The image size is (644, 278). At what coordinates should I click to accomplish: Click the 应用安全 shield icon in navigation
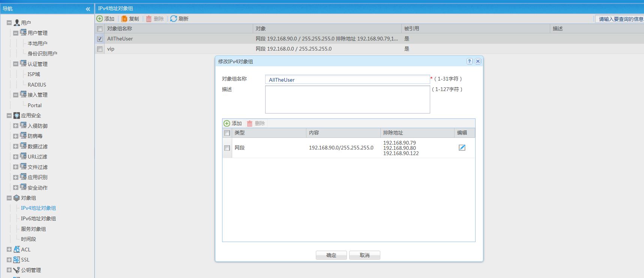[17, 115]
